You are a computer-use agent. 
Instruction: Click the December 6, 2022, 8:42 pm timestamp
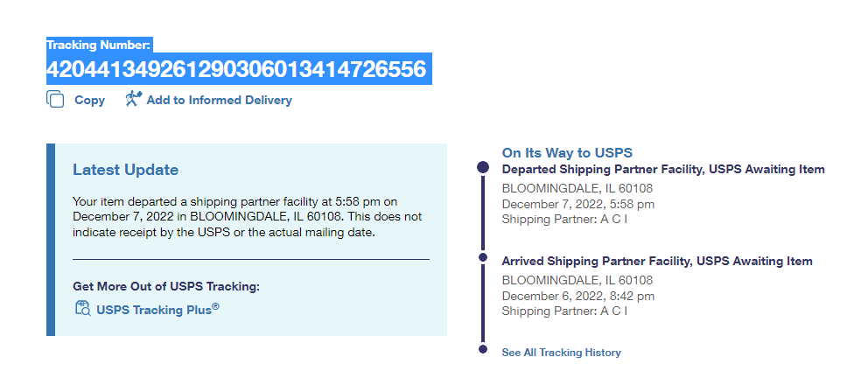(x=577, y=296)
